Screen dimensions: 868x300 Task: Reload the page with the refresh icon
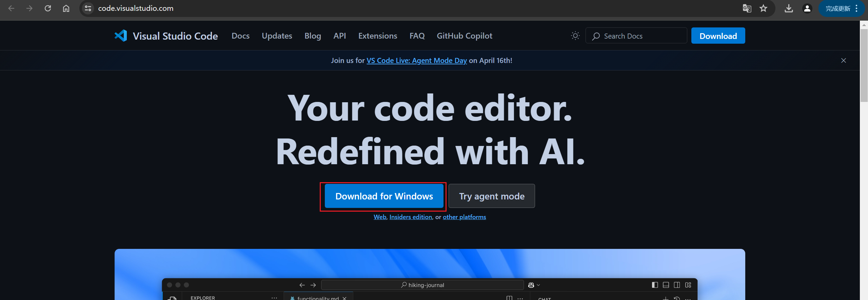pos(48,8)
